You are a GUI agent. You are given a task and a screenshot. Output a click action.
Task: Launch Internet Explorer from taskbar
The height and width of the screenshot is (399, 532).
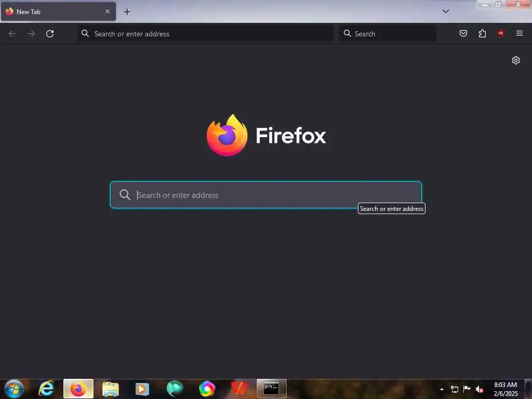(x=46, y=389)
